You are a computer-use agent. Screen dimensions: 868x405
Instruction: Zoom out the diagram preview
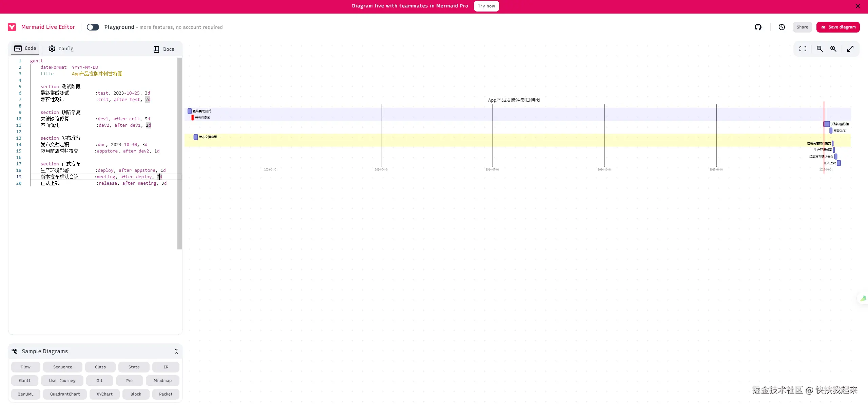coord(819,49)
